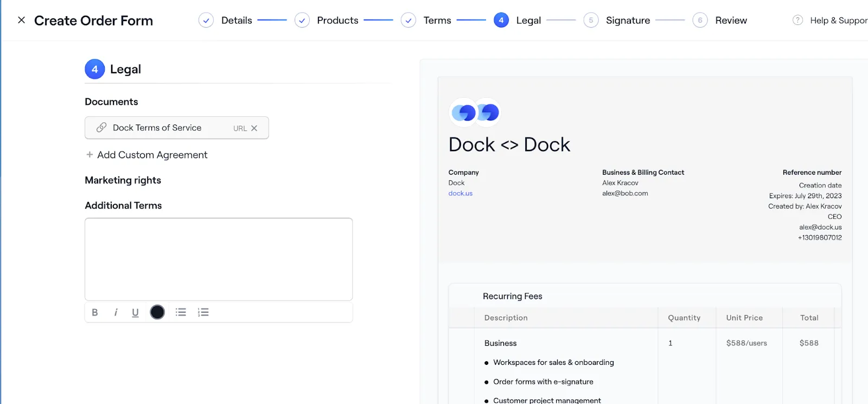The width and height of the screenshot is (868, 404).
Task: Click the Total column header
Action: [x=809, y=318]
